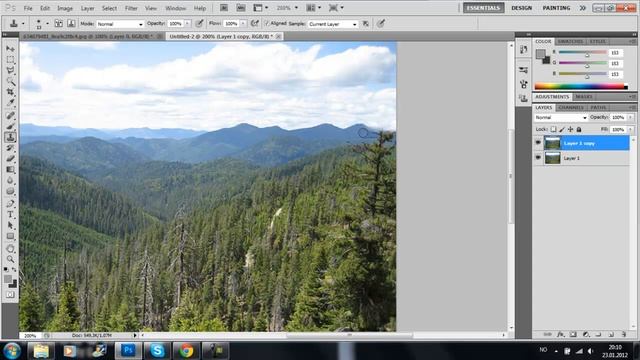Hide the Layer 1 copy layer
The image size is (640, 360).
[x=538, y=143]
